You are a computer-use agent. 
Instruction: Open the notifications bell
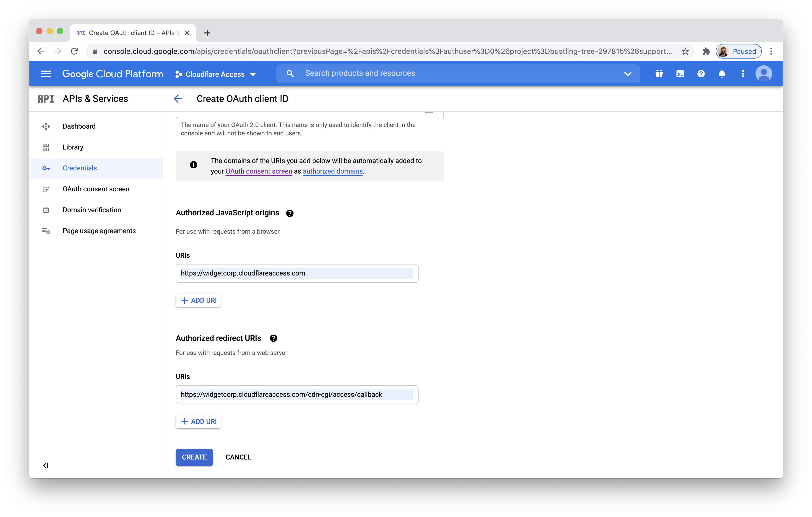click(722, 74)
